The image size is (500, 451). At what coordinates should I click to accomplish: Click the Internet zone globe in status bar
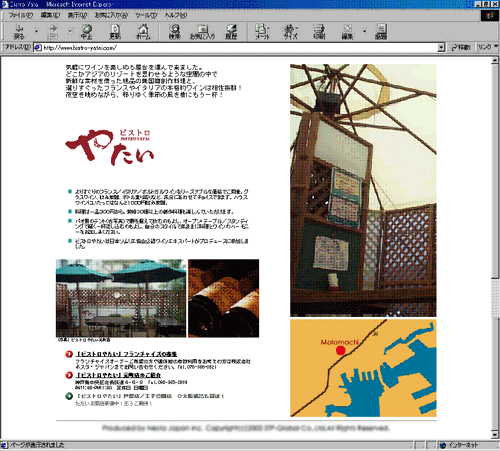[443, 445]
